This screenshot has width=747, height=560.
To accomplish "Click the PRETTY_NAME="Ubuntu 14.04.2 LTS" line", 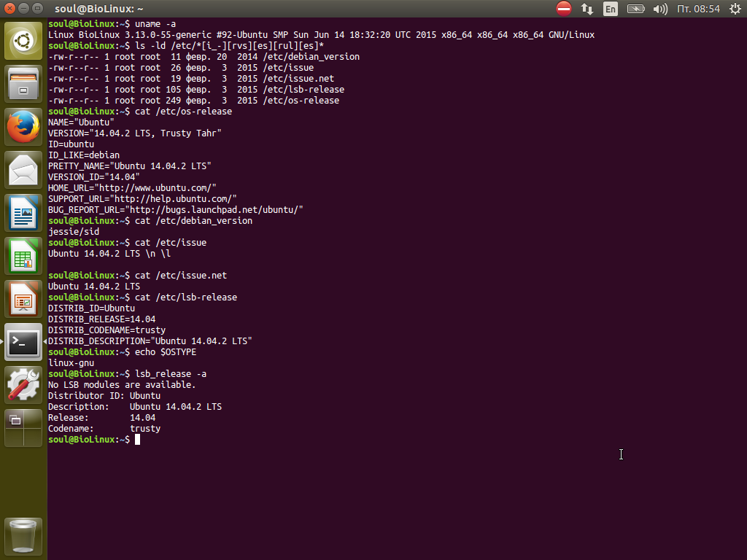I will tap(130, 166).
